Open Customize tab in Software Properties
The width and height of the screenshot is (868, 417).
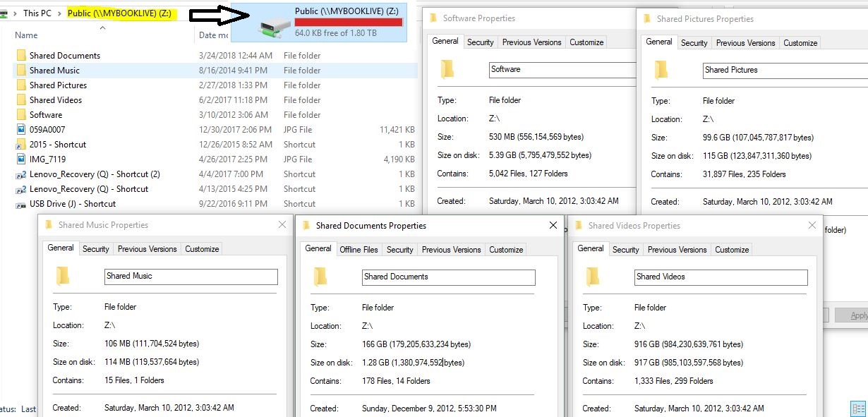586,42
